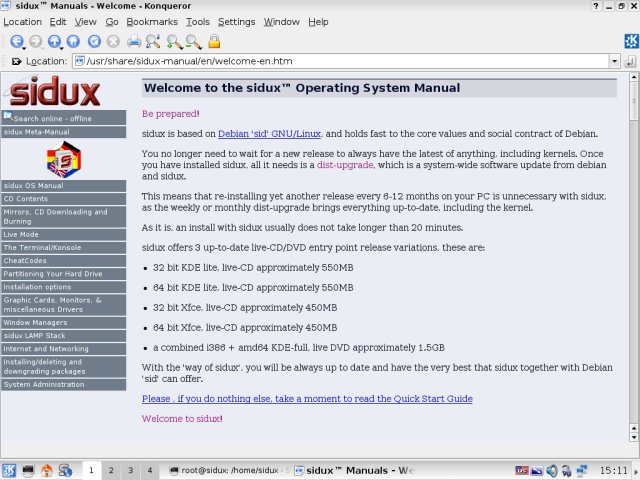Clear the location bar with the left icon
This screenshot has height=480, width=640.
(16, 61)
